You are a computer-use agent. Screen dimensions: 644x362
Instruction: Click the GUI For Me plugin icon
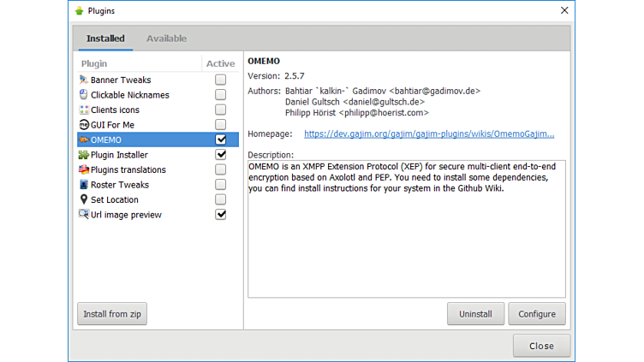pyautogui.click(x=83, y=125)
